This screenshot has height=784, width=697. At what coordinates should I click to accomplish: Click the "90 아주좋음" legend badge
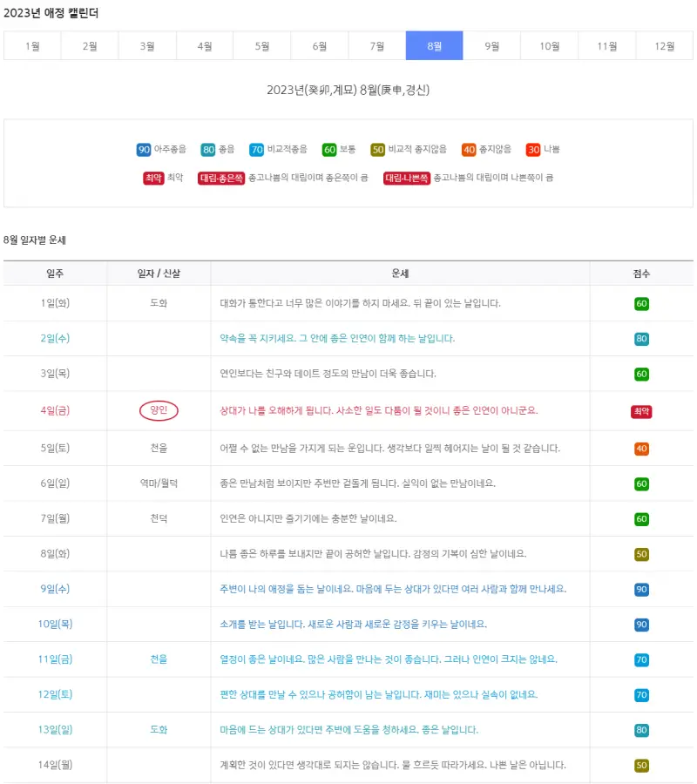click(144, 149)
